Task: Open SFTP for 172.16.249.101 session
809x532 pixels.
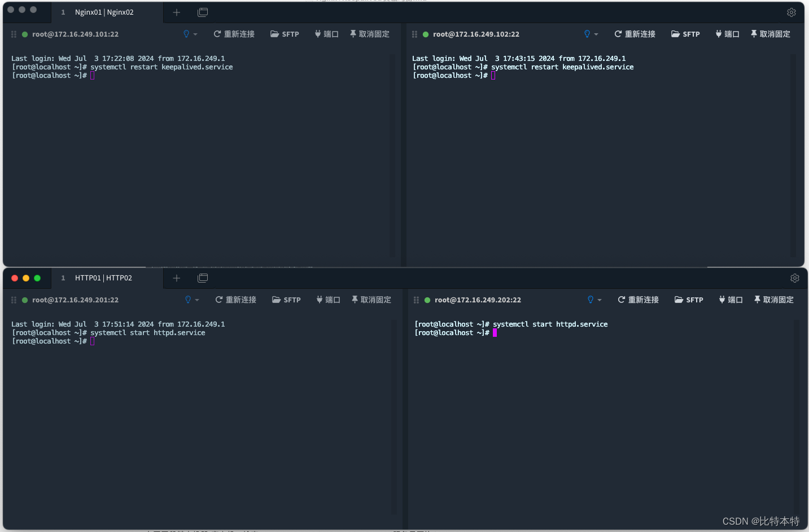Action: click(285, 34)
